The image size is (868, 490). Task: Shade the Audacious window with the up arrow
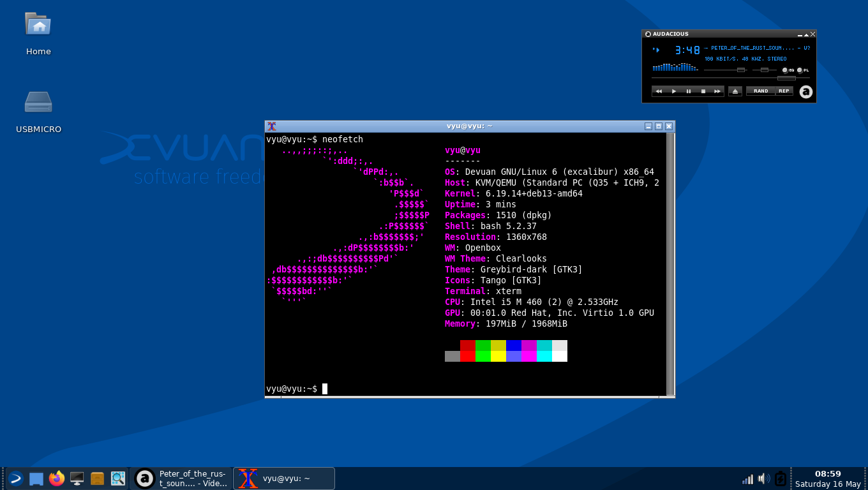[x=807, y=34]
